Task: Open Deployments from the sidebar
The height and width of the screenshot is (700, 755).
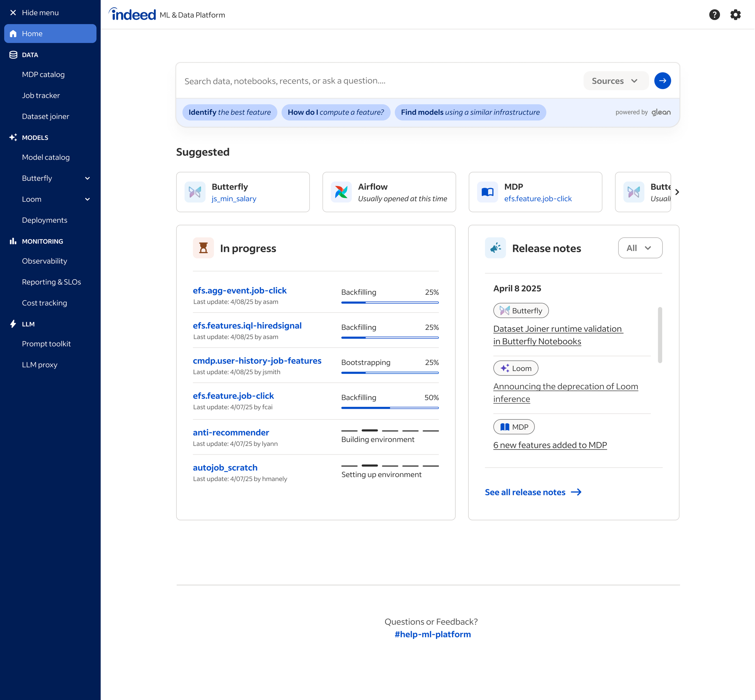Action: point(45,220)
